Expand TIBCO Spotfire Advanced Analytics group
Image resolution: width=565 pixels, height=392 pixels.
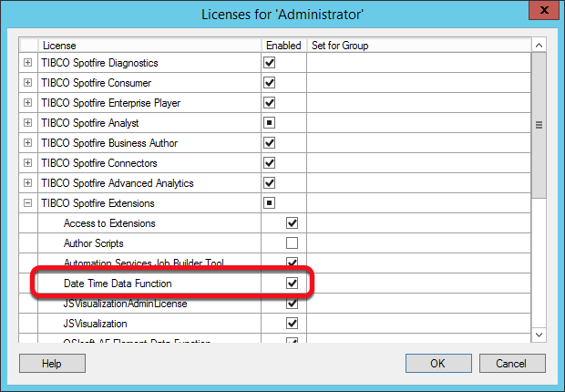[x=27, y=183]
